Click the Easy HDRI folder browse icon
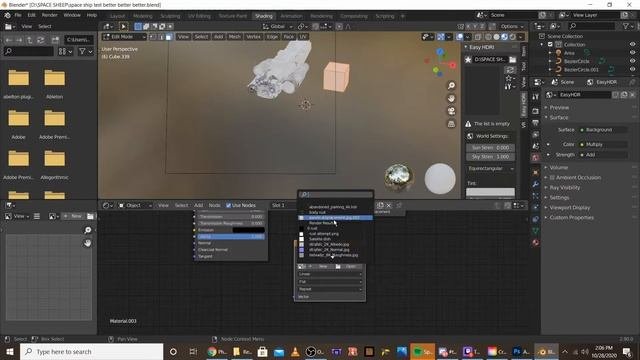Screen dimensions: 640x360 512,60
